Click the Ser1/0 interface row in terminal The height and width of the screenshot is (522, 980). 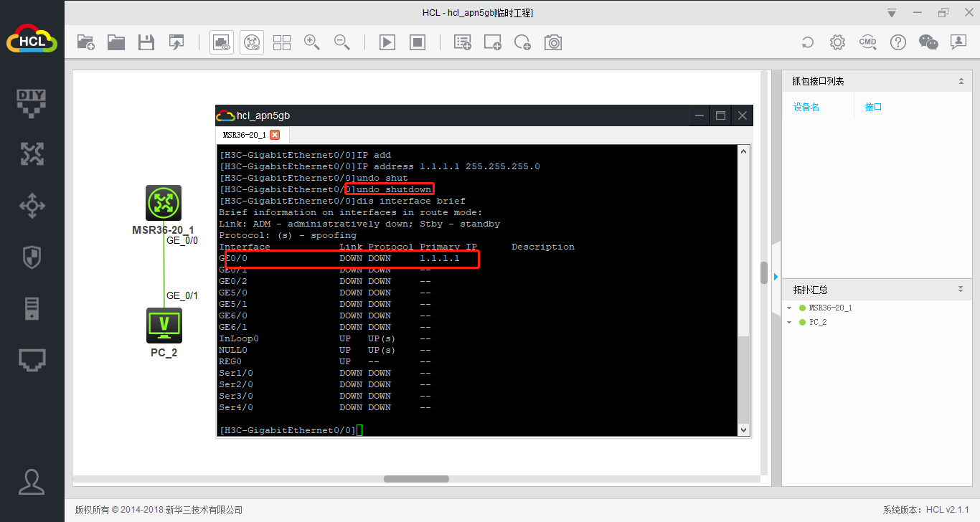click(325, 373)
